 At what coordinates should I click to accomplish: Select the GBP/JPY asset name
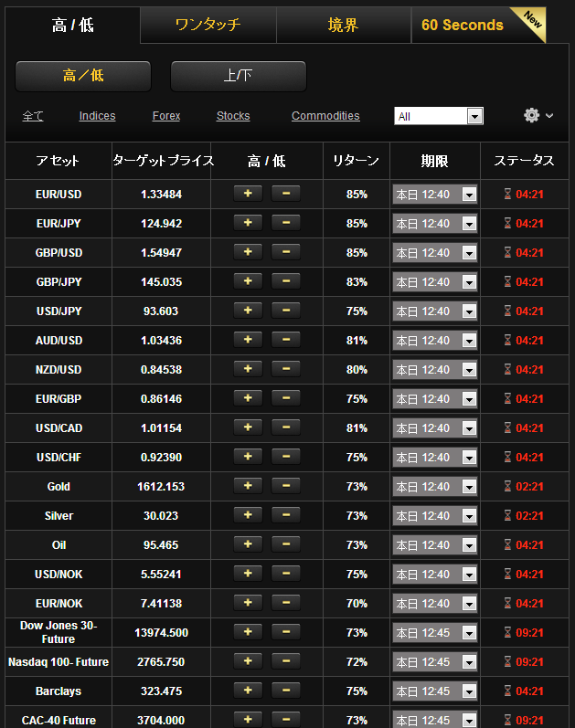(x=59, y=282)
